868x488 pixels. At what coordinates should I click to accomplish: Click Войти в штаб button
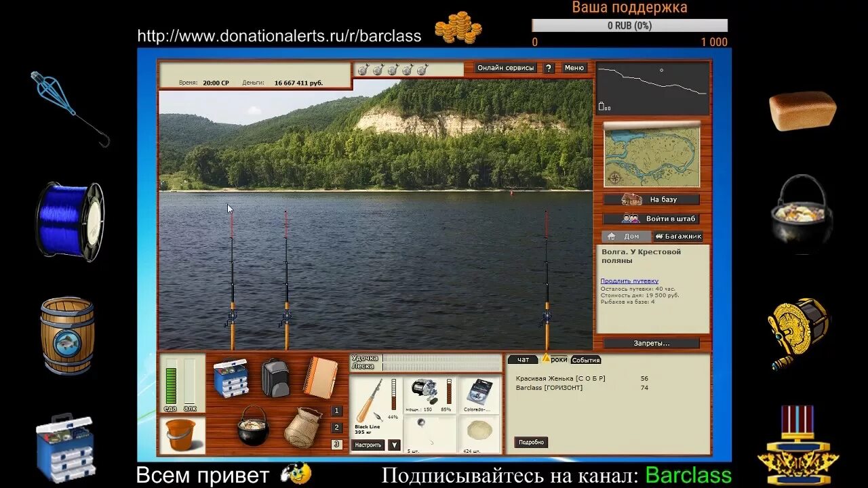click(x=651, y=219)
